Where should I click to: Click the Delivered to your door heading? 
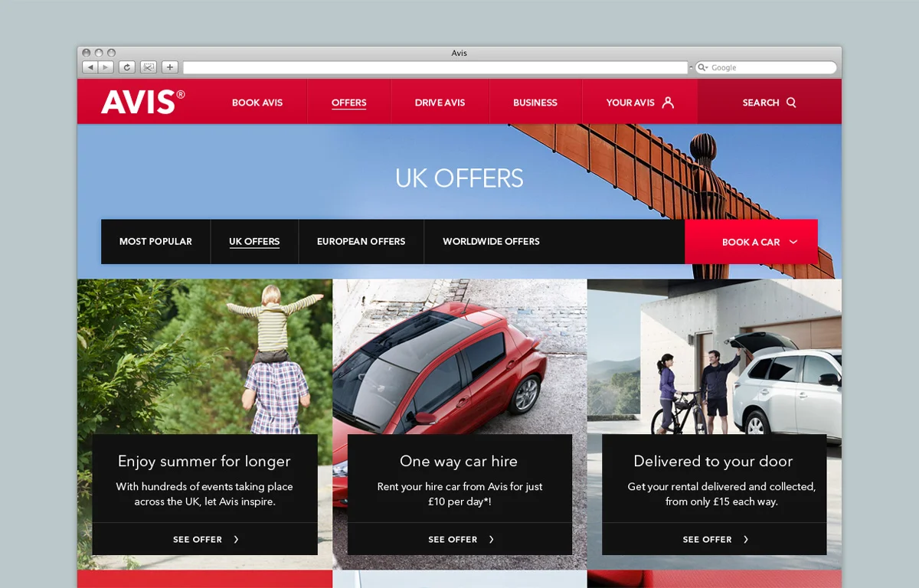713,461
